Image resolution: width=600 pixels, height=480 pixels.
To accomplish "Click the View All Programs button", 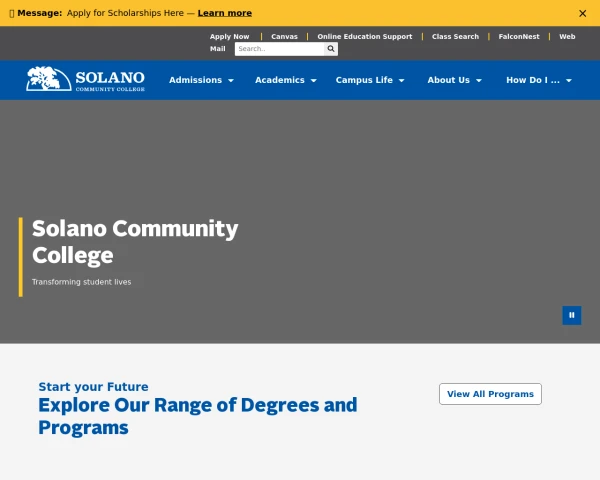I will pyautogui.click(x=490, y=394).
